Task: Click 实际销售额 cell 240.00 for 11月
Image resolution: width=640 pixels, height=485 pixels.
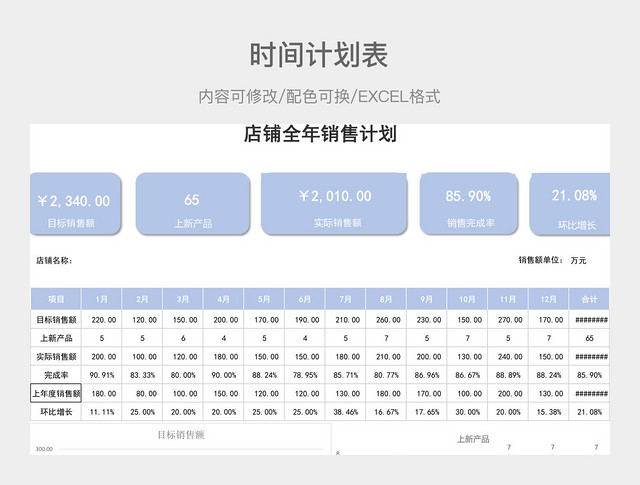Action: [508, 356]
